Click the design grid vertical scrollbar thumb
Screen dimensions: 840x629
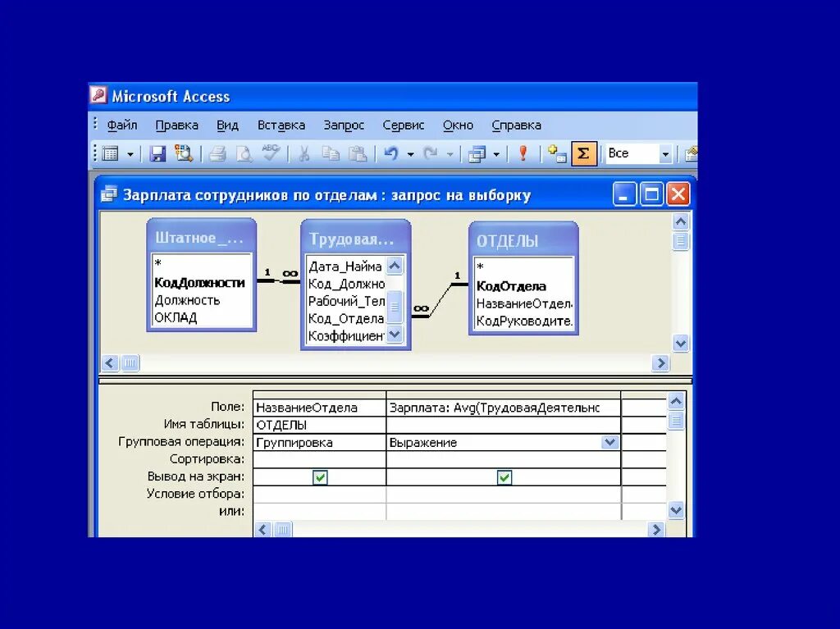[676, 422]
